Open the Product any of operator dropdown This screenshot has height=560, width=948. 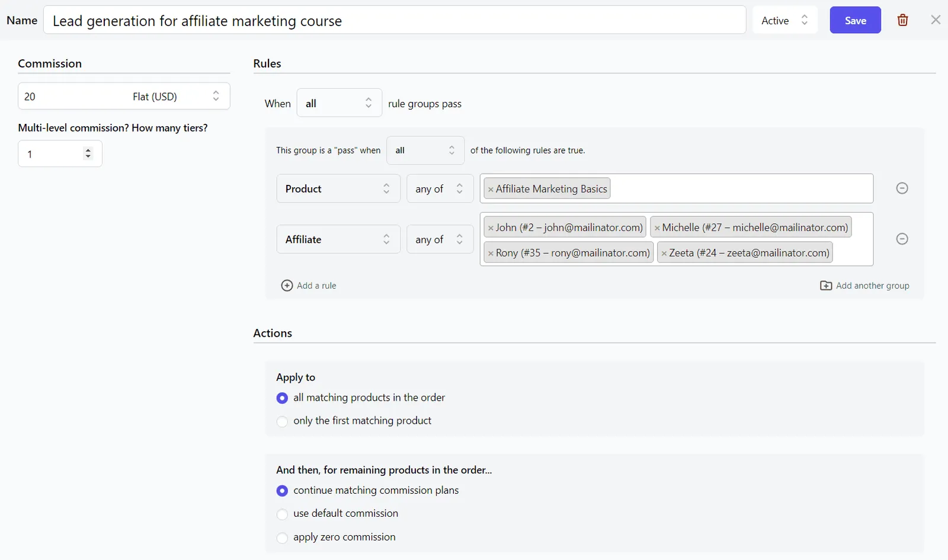click(440, 188)
